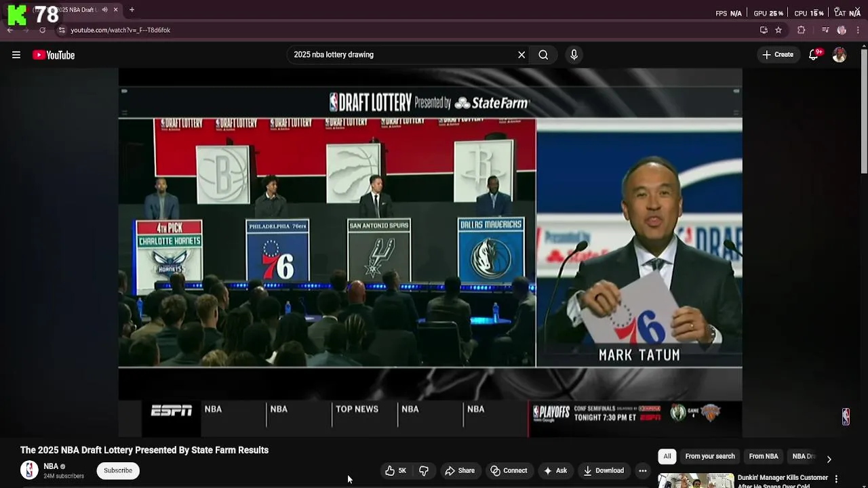This screenshot has width=868, height=488.
Task: Open browser three-dot menu
Action: (x=859, y=30)
